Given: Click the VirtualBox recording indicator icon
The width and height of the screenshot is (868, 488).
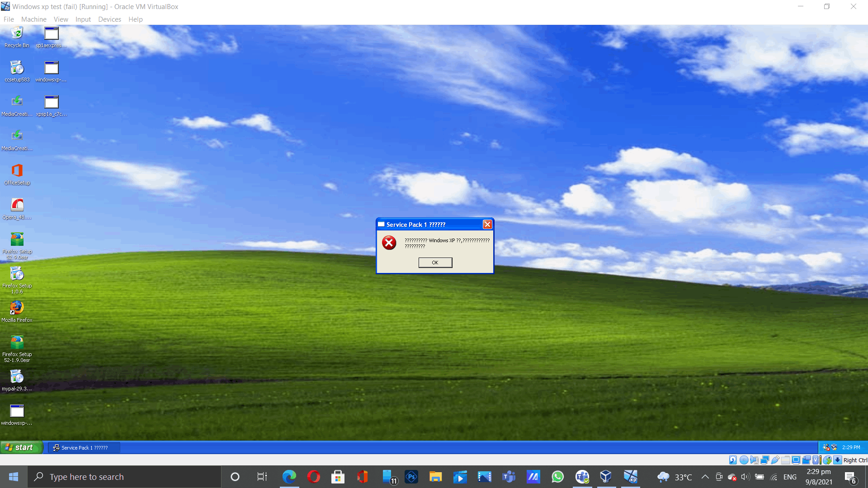Looking at the screenshot, I should click(807, 460).
